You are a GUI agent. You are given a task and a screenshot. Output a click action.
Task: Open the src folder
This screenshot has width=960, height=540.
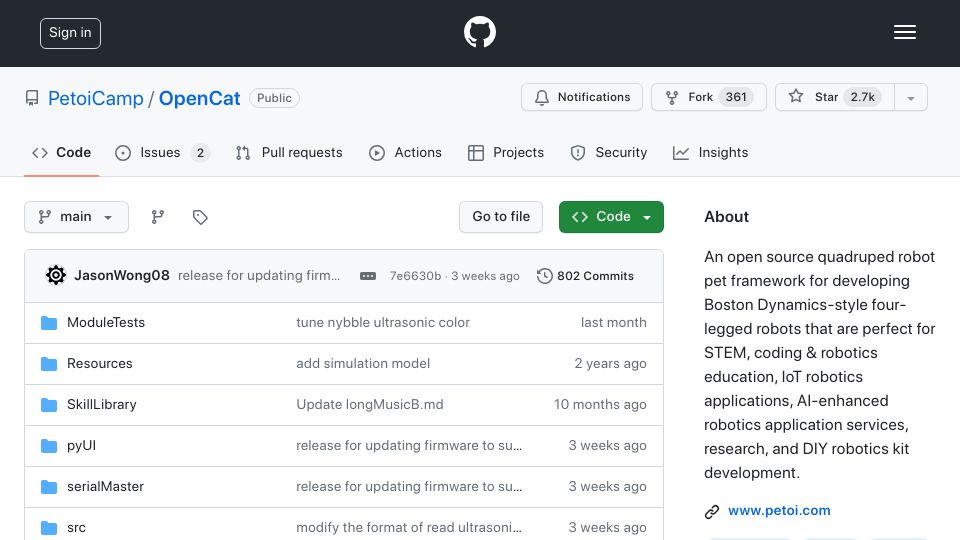pos(77,528)
